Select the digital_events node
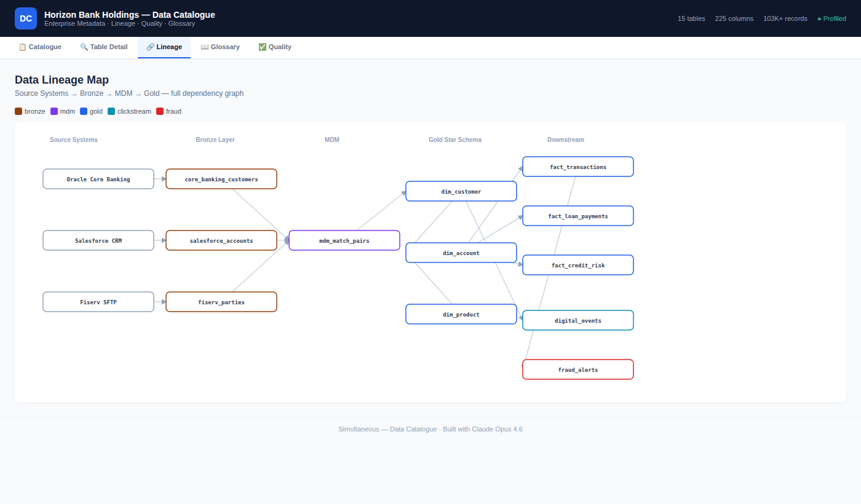The height and width of the screenshot is (504, 861). [x=578, y=320]
